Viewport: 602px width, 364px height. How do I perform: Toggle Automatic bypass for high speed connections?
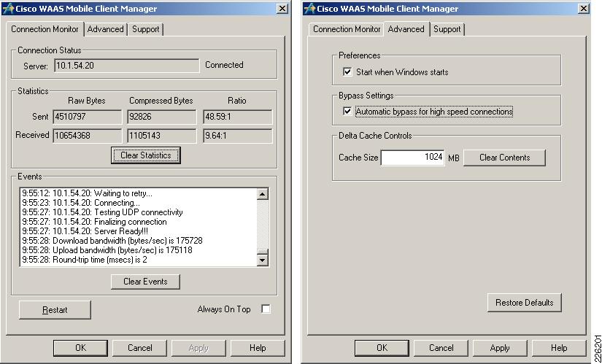click(x=347, y=112)
